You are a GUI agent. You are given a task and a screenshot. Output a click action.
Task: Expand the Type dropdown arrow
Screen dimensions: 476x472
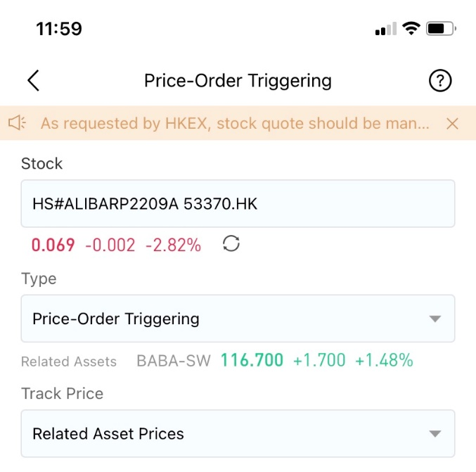[435, 319]
